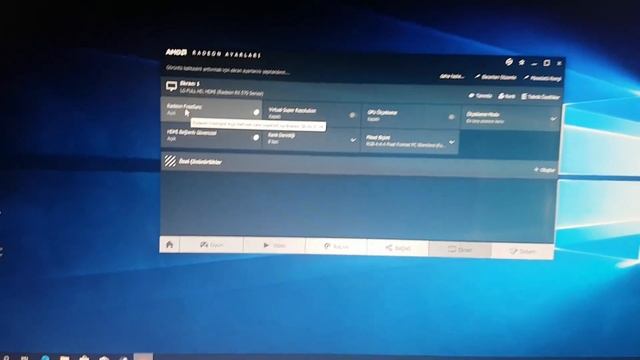Screen dimensions: 640x360
Task: Go to the Radeon Settings home icon
Action: coord(170,244)
